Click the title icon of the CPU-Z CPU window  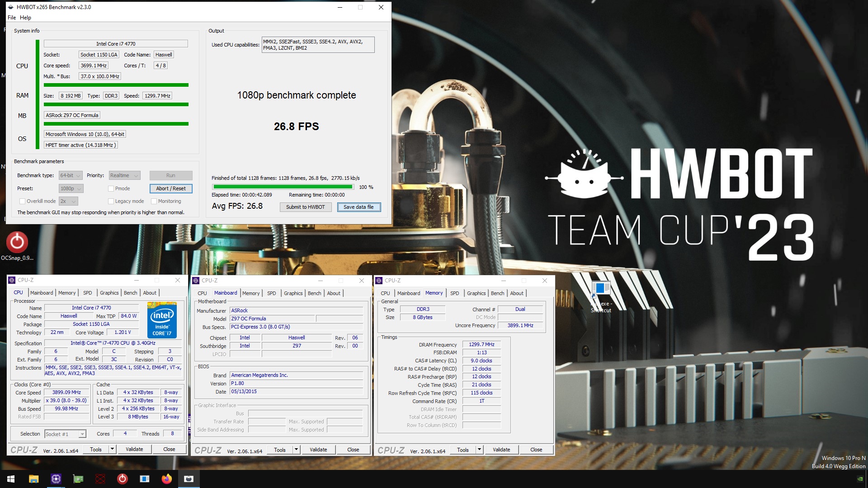[12, 280]
